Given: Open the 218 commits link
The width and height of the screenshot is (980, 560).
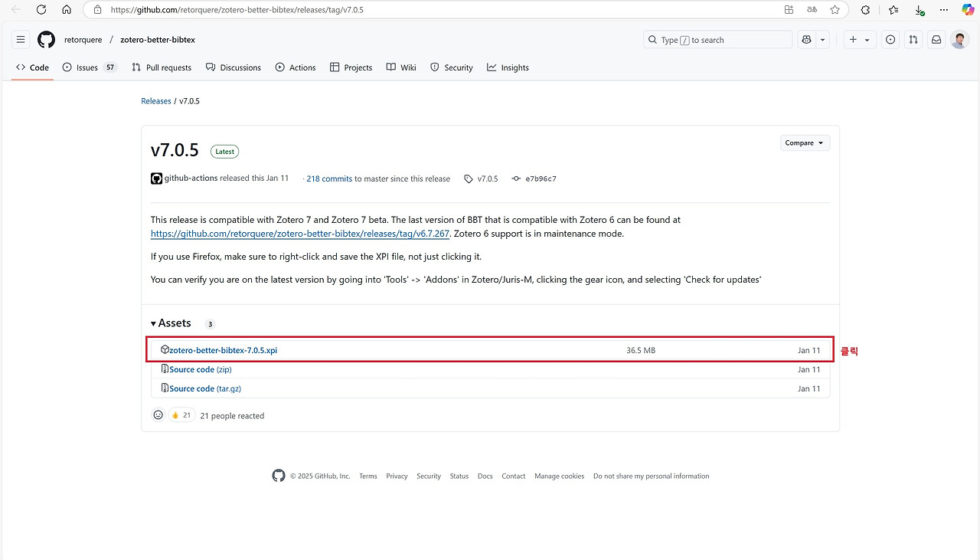Looking at the screenshot, I should (x=329, y=178).
